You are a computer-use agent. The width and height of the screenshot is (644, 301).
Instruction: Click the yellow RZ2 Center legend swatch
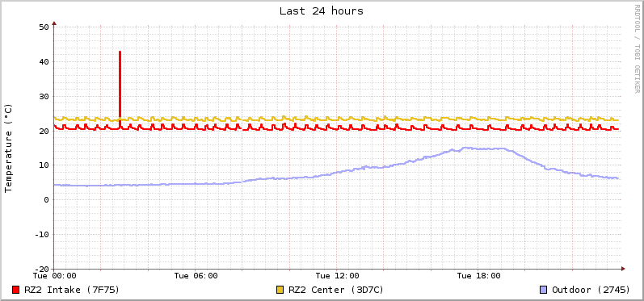(280, 290)
